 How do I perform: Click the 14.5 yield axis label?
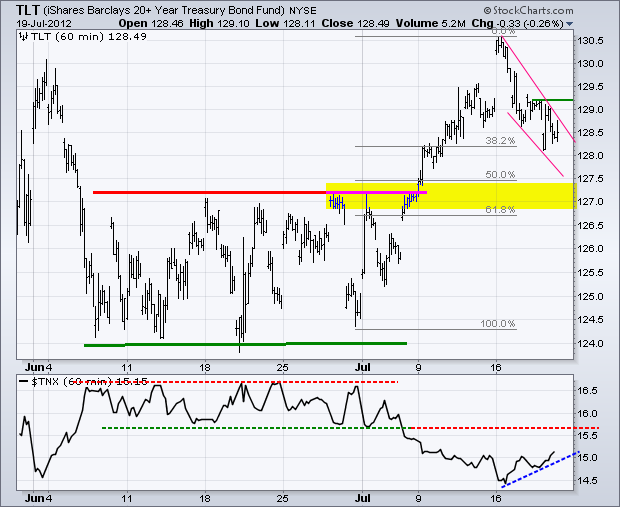pos(589,481)
